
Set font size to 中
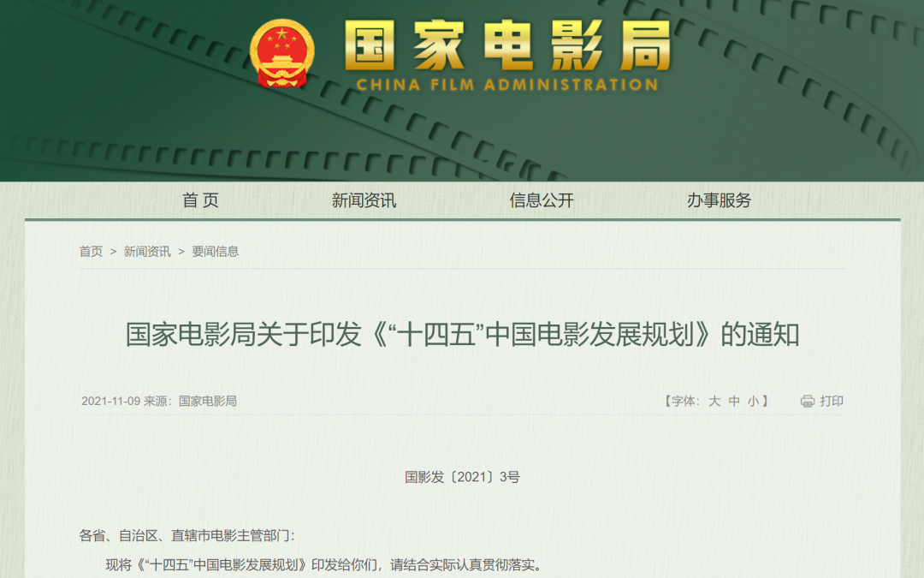pyautogui.click(x=734, y=402)
